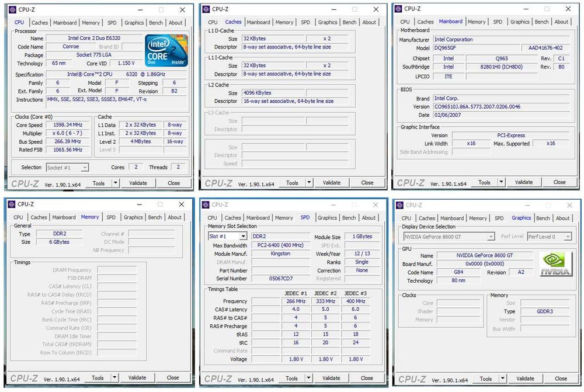This screenshot has height=392, width=584.
Task: Expand the Slot #1 memory slot dropdown
Action: click(x=243, y=236)
